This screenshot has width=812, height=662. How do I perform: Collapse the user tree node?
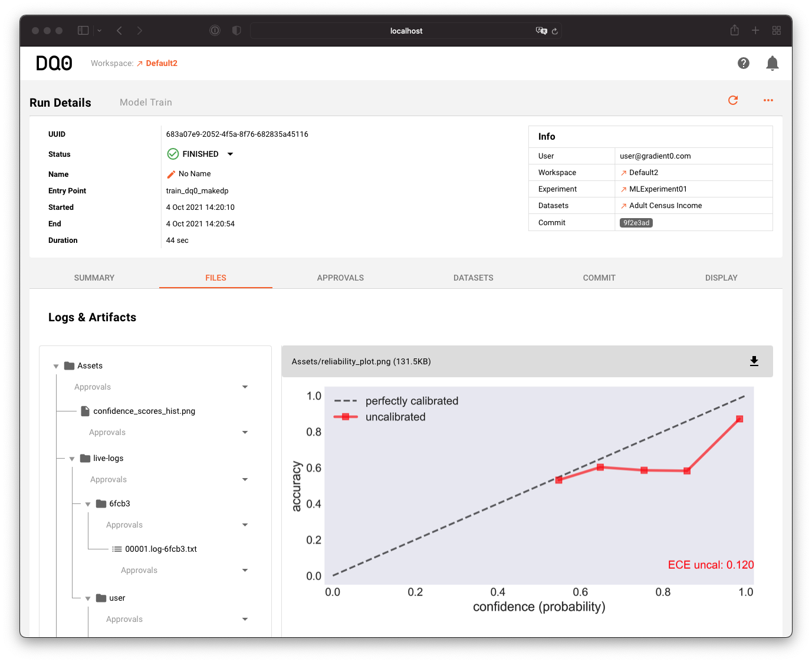(x=88, y=598)
